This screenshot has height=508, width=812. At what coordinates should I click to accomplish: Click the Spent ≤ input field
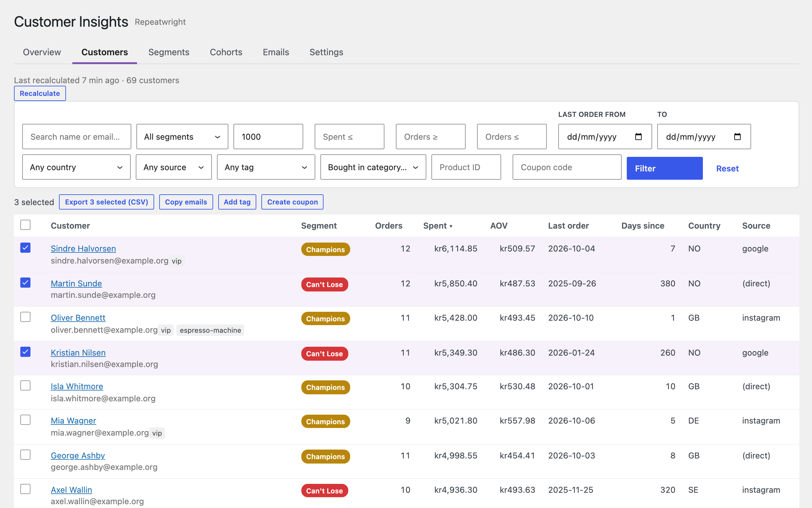[349, 137]
